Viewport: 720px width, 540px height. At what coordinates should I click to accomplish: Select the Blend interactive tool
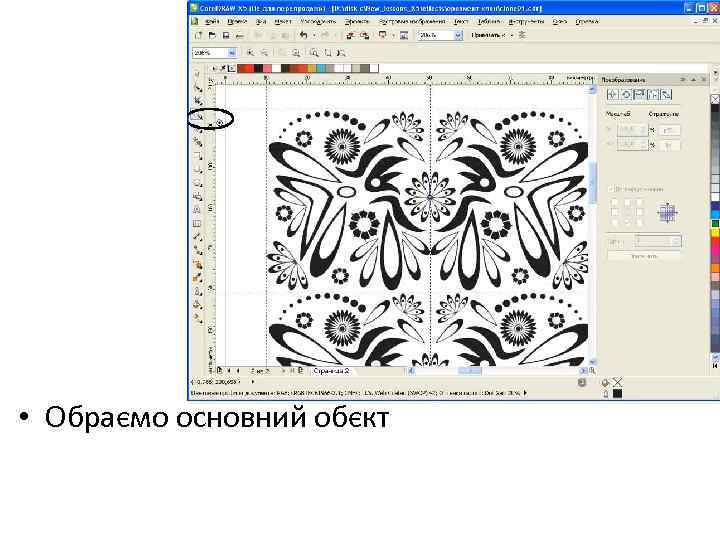[197, 264]
